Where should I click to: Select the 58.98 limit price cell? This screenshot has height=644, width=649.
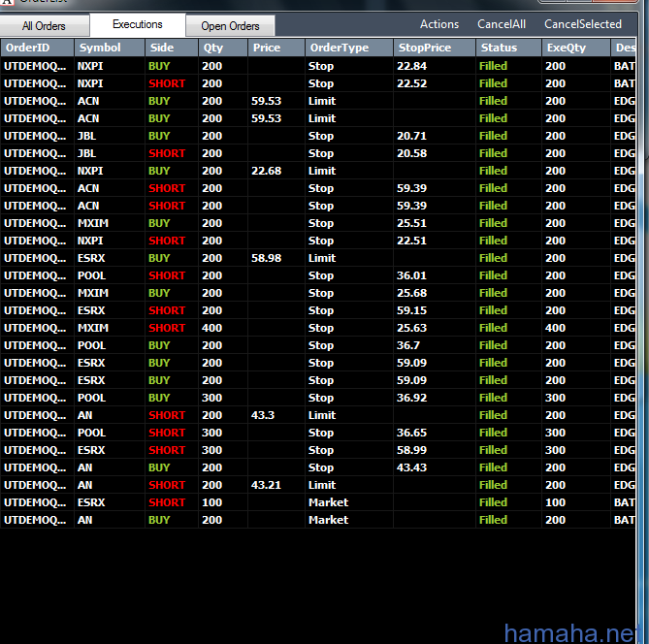point(276,258)
